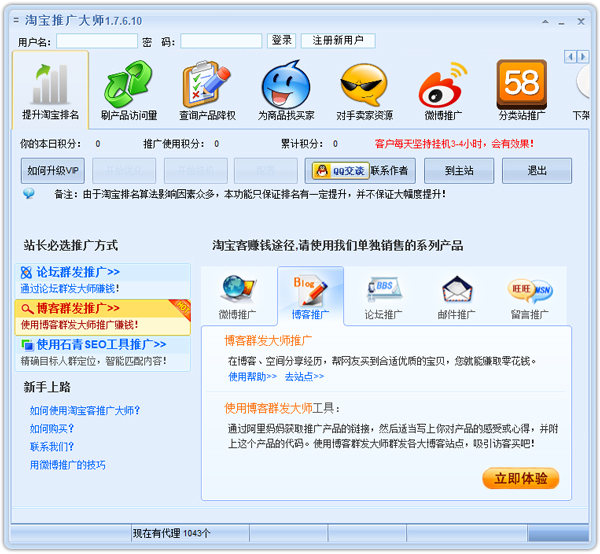This screenshot has height=554, width=600.
Task: Open the 去站点>> link
Action: click(x=304, y=377)
